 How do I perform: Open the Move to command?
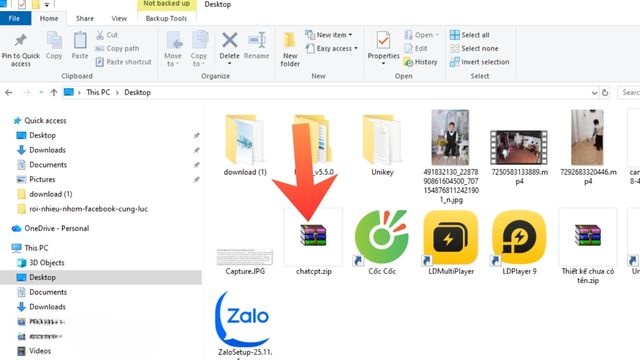(x=173, y=49)
